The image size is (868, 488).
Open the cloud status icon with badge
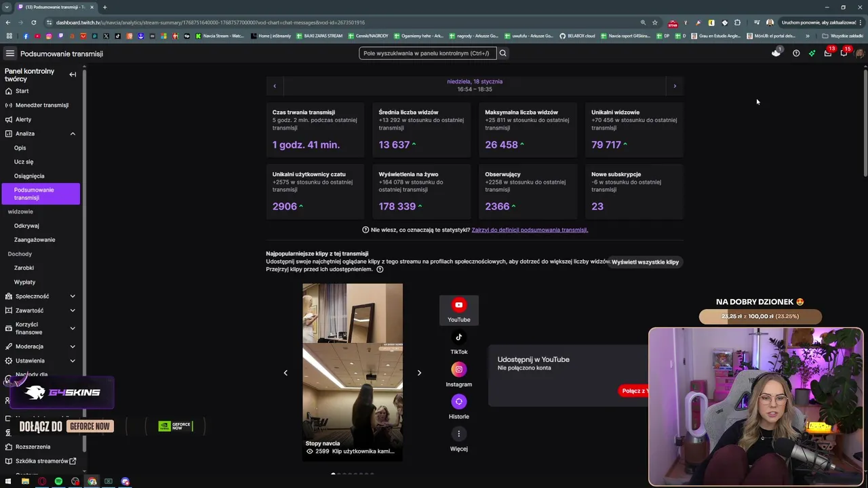click(x=776, y=53)
